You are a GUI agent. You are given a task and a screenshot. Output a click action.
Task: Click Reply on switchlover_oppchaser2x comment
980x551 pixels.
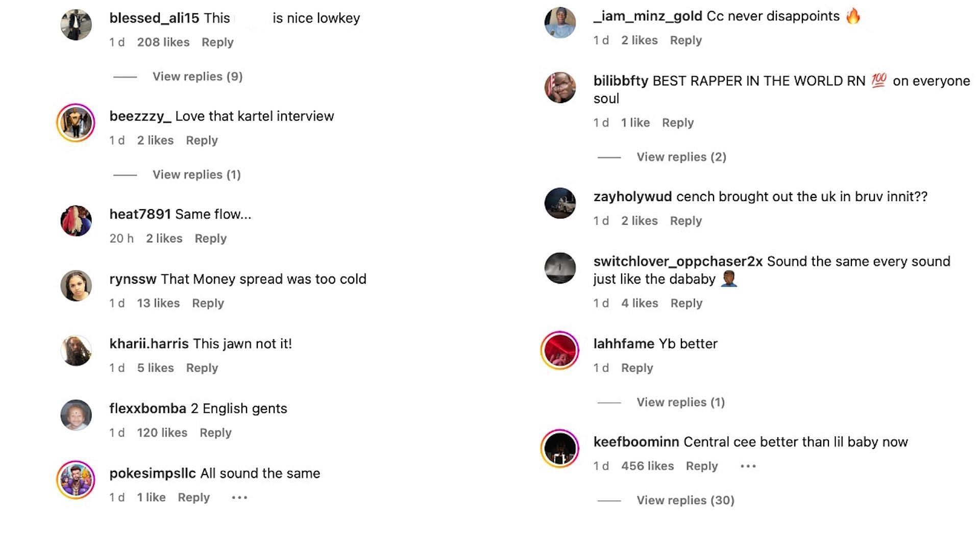coord(686,303)
